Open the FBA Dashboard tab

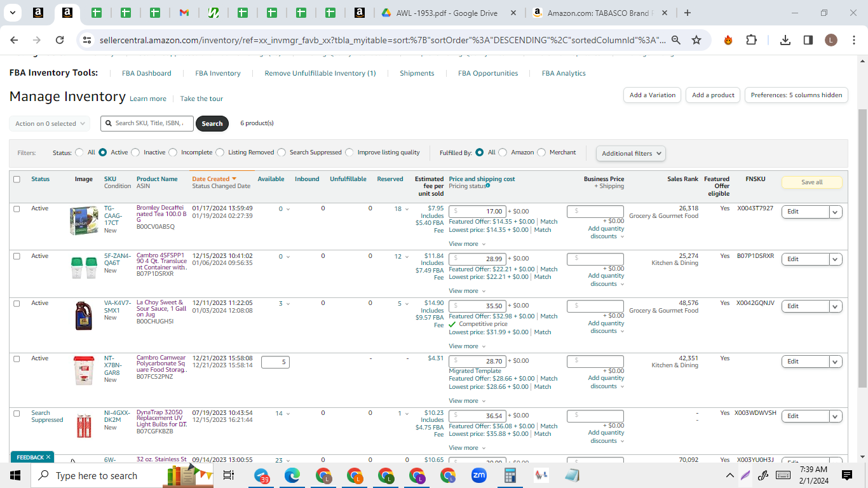[147, 73]
